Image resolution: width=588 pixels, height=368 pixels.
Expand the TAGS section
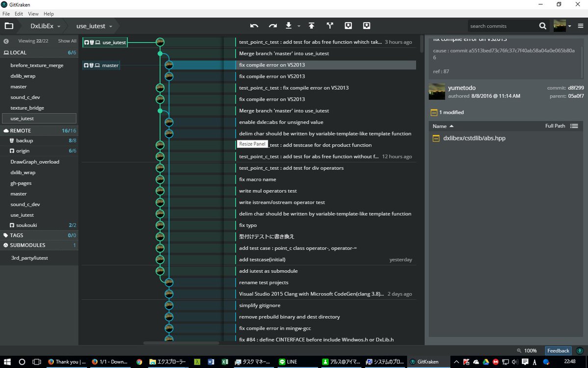point(39,236)
